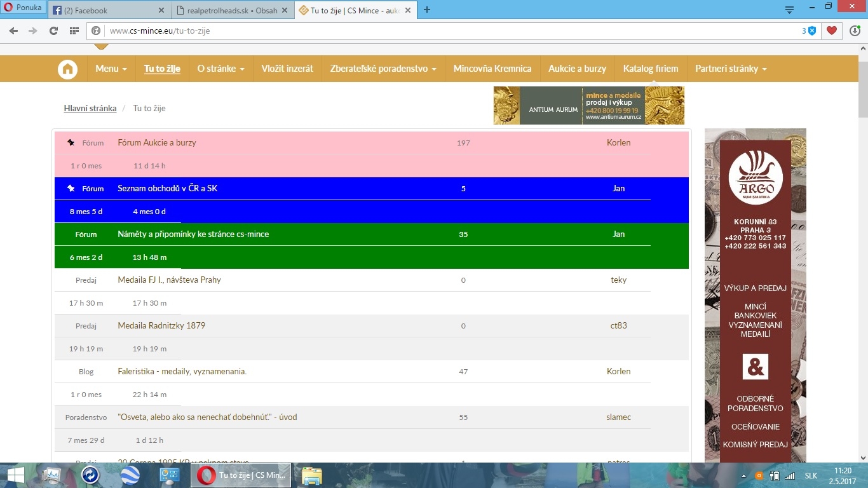This screenshot has height=488, width=868.
Task: Open Medaila Radnitzky 1879 listing
Action: [161, 326]
